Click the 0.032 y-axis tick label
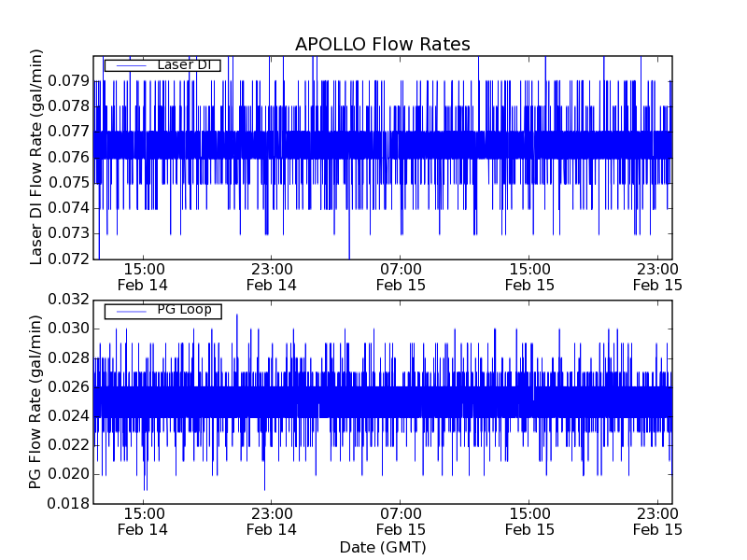 click(68, 300)
